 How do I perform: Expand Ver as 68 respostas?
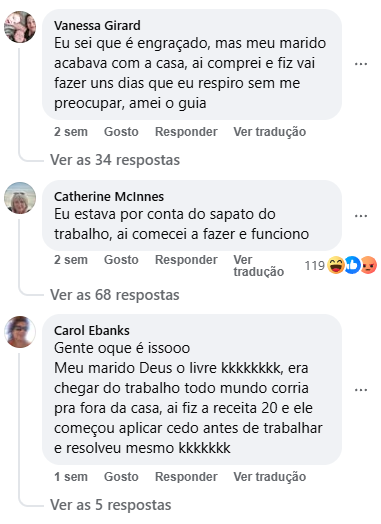(115, 295)
